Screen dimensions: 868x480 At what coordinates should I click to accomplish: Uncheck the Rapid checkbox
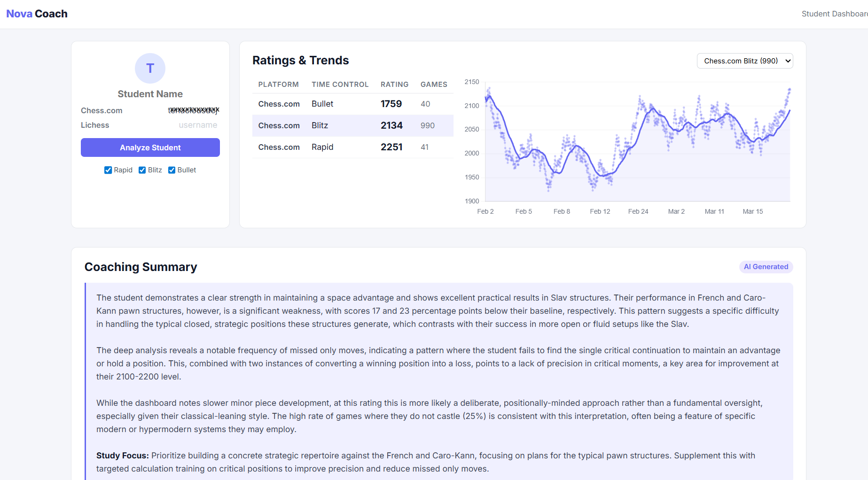click(108, 170)
